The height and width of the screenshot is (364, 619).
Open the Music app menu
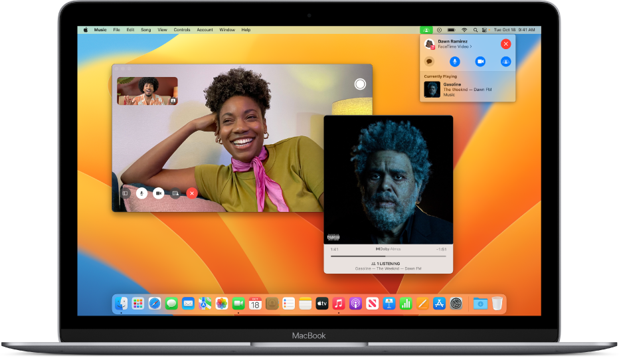click(x=100, y=30)
